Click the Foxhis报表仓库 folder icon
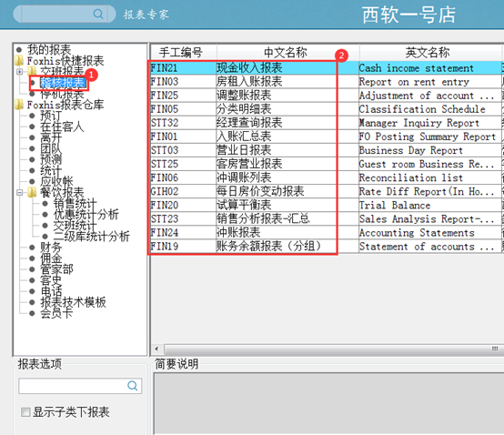Screen dimensions: 504x435 [19, 104]
